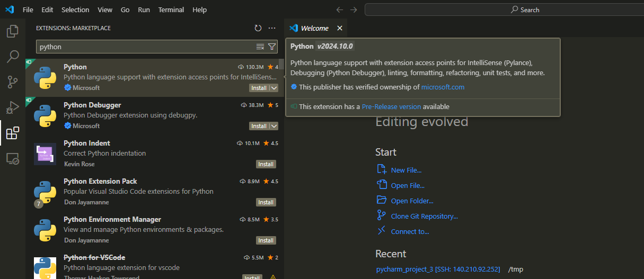Open the Run menu
This screenshot has width=644, height=279.
point(144,10)
